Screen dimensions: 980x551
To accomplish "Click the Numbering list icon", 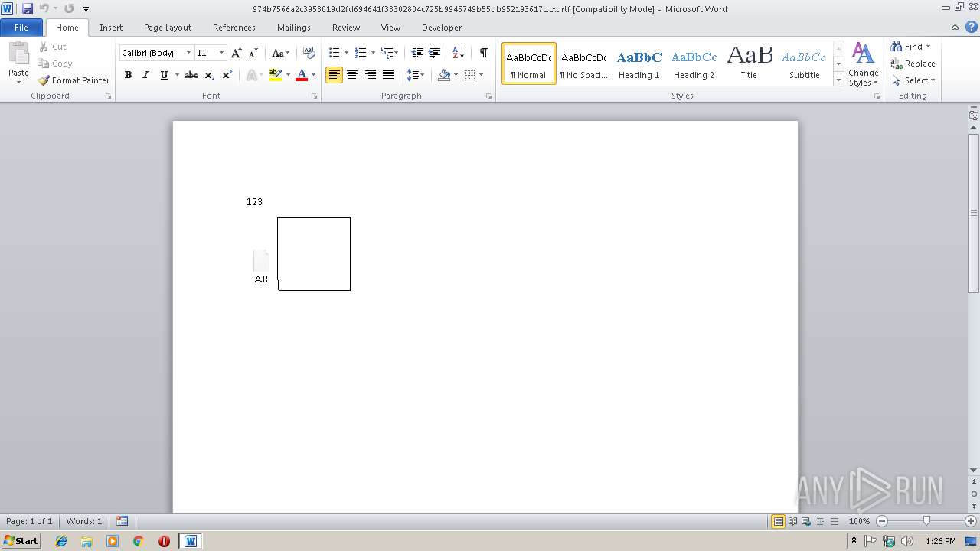I will pyautogui.click(x=361, y=53).
